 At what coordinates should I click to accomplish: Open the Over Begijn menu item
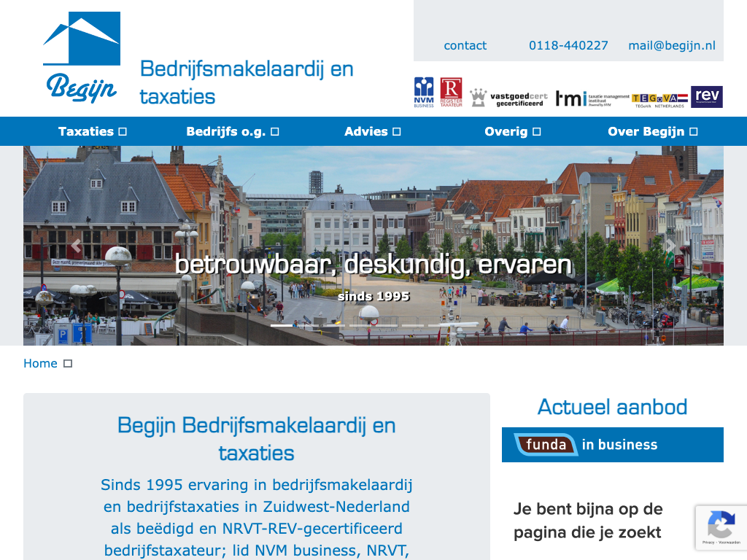click(653, 131)
